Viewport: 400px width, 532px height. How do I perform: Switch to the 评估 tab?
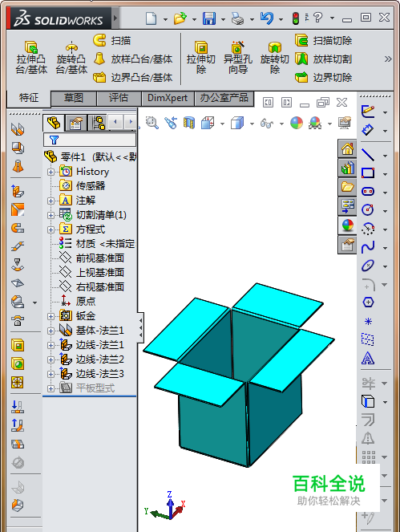119,98
